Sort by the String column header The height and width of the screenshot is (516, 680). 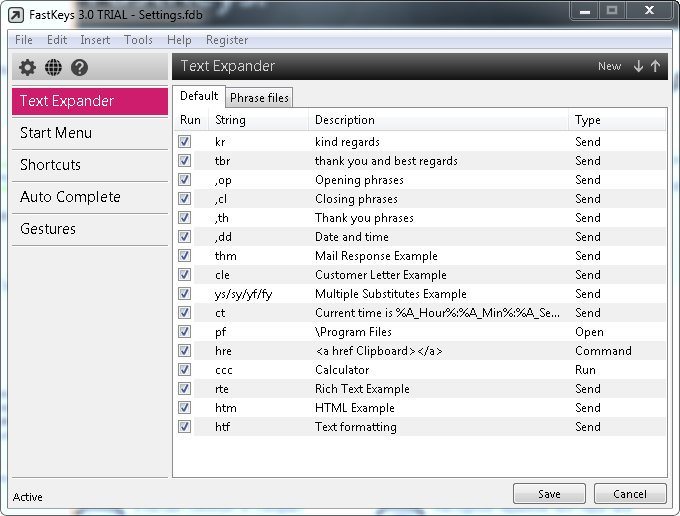[x=258, y=120]
